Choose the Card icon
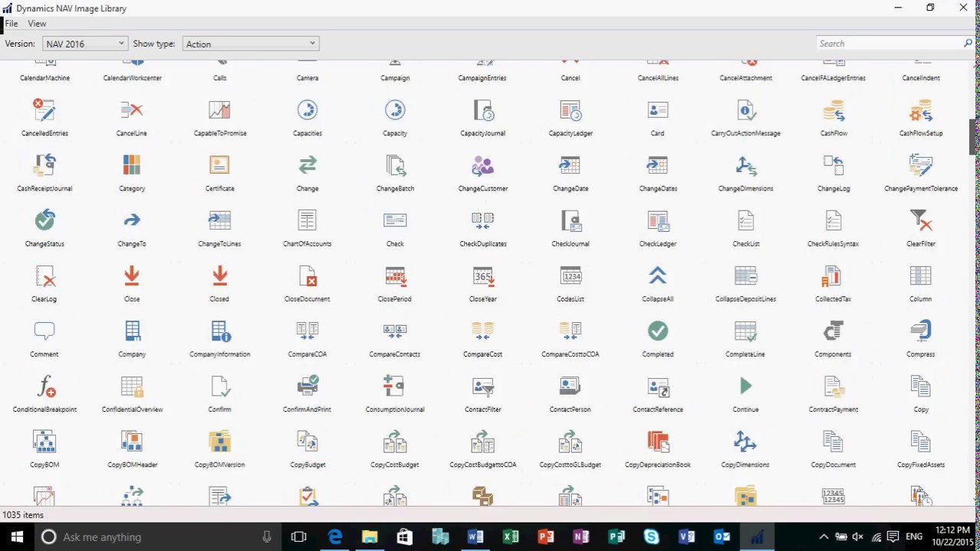Image resolution: width=980 pixels, height=551 pixels. click(658, 110)
